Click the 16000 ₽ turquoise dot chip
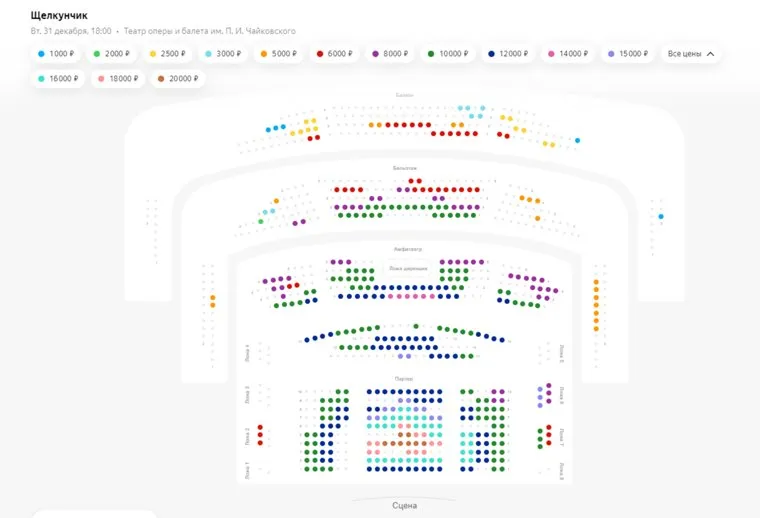The width and height of the screenshot is (760, 518). (58, 78)
